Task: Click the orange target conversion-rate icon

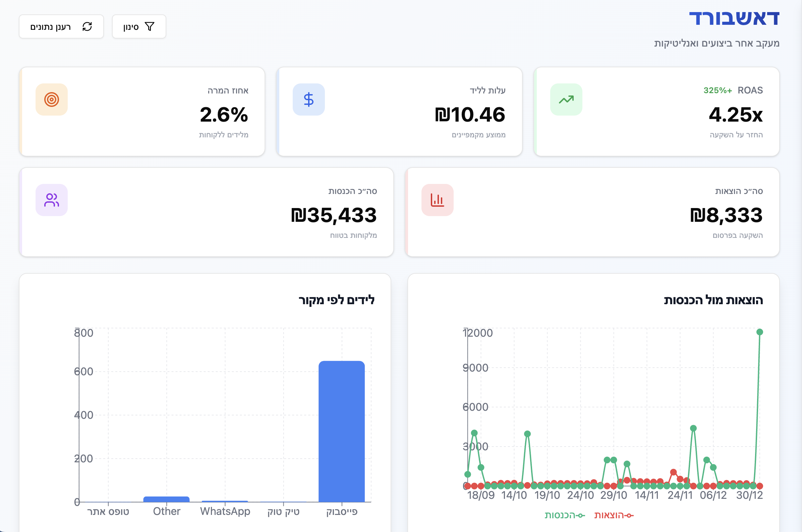Action: (52, 99)
